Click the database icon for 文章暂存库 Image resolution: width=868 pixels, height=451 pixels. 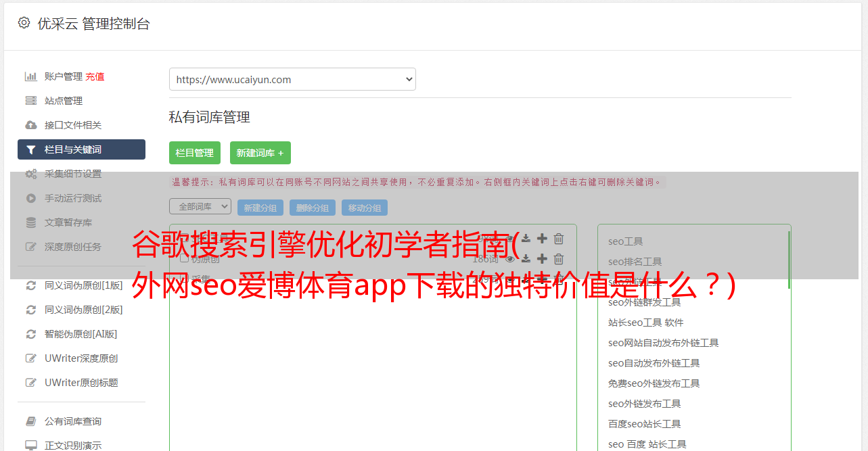tap(31, 222)
